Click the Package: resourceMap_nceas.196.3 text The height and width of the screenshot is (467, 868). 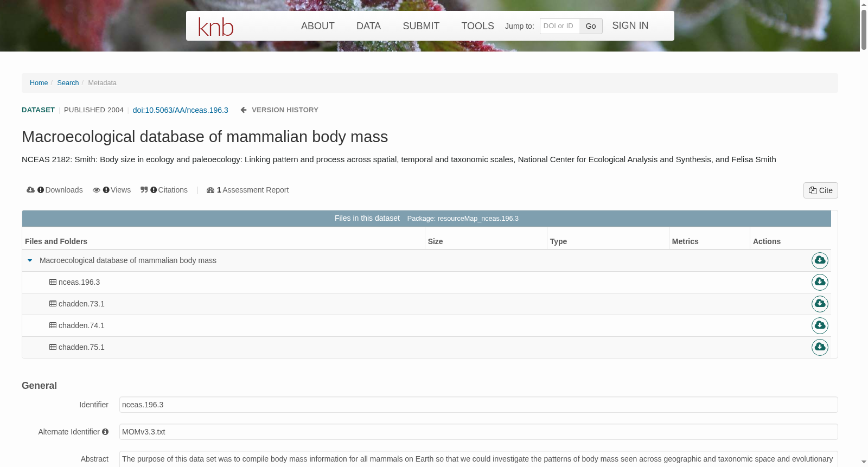coord(463,219)
